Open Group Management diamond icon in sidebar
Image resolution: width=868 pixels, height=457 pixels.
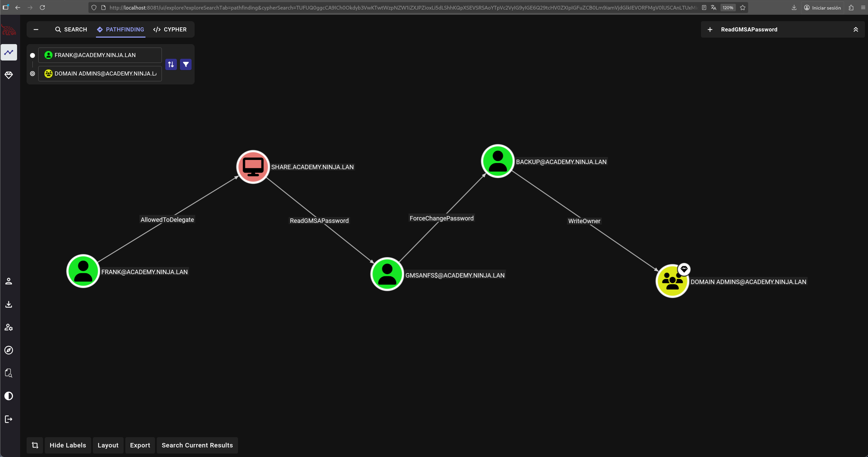pyautogui.click(x=9, y=75)
